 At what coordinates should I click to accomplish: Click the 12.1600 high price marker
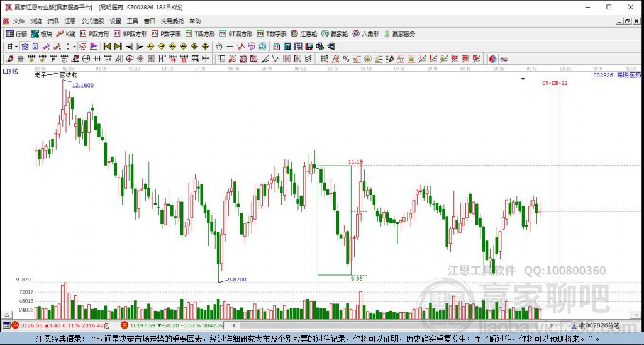tap(83, 85)
